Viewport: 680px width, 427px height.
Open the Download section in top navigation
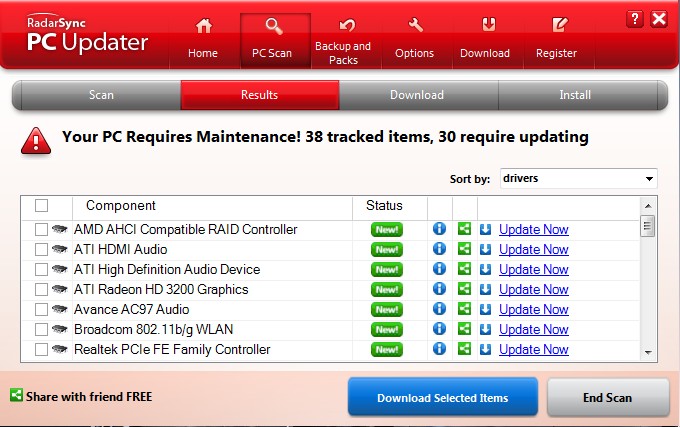(x=487, y=40)
